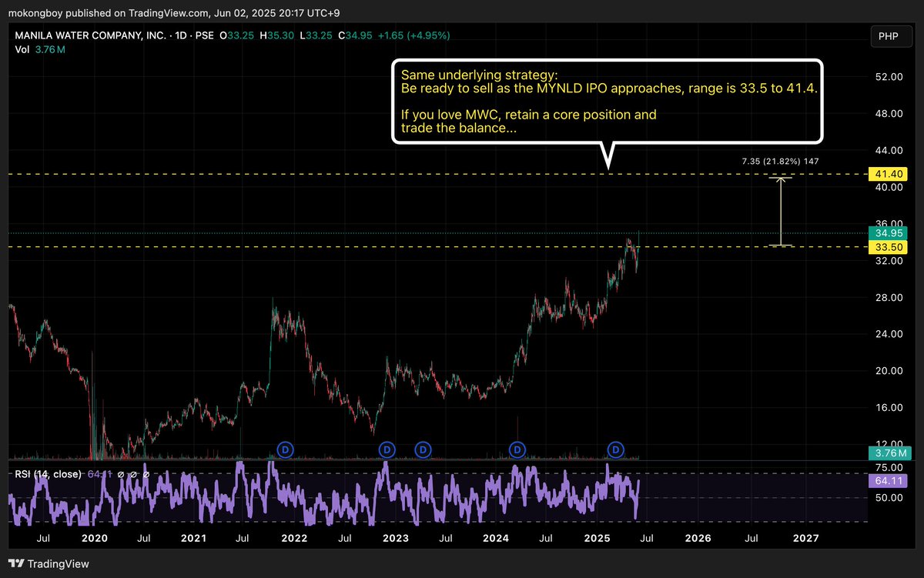Click the 16.00 price axis label
The image size is (924, 578).
[888, 407]
